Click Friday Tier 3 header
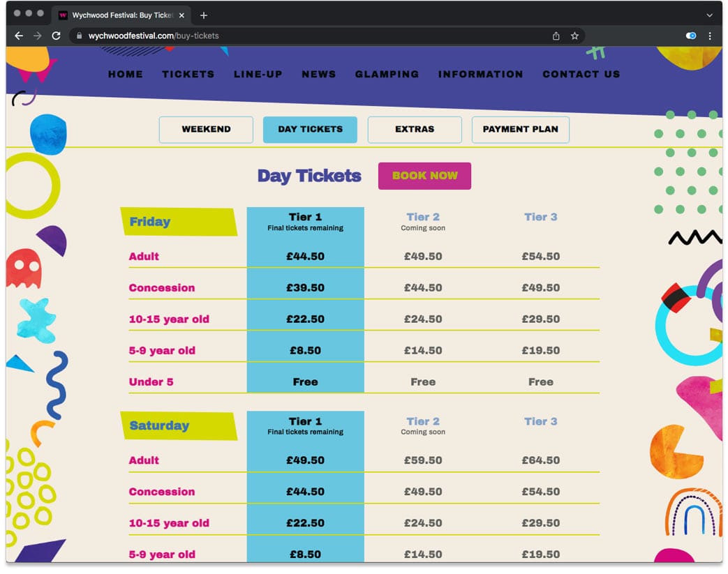 tap(540, 217)
